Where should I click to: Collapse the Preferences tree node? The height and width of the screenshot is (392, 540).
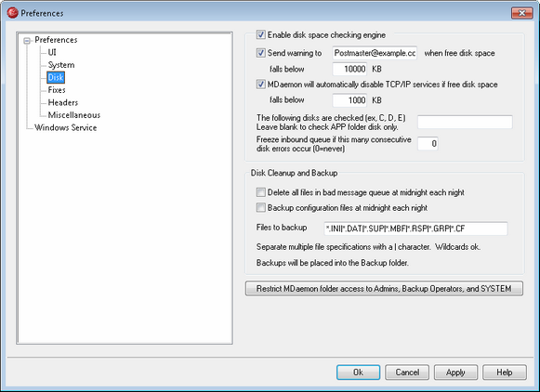pyautogui.click(x=27, y=41)
